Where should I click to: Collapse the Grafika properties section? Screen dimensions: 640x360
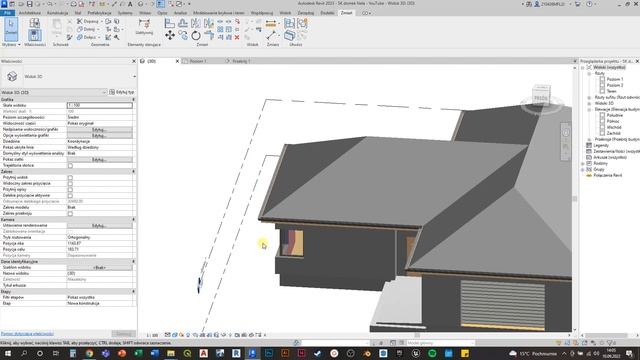point(133,100)
